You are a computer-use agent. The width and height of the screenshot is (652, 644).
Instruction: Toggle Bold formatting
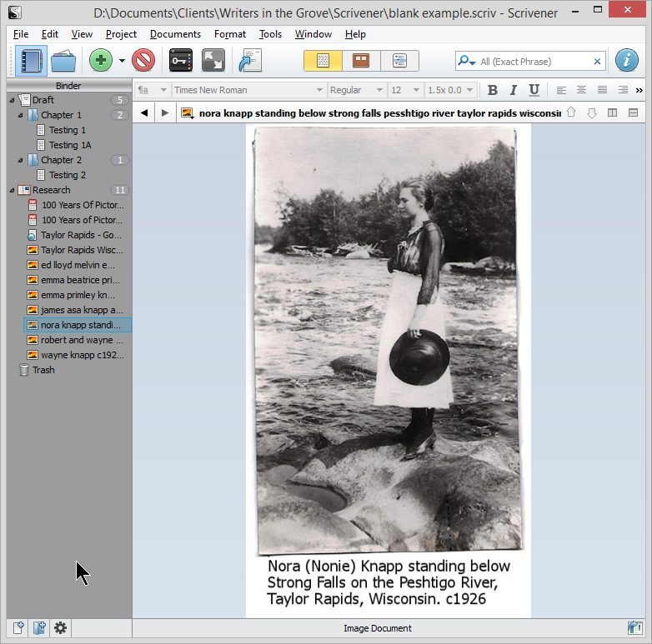(x=492, y=90)
